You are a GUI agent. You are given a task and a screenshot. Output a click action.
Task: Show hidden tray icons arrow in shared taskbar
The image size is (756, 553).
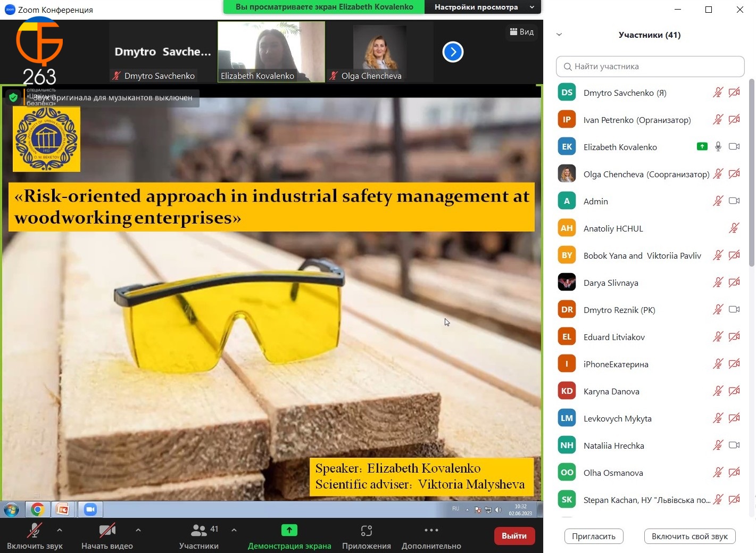467,510
